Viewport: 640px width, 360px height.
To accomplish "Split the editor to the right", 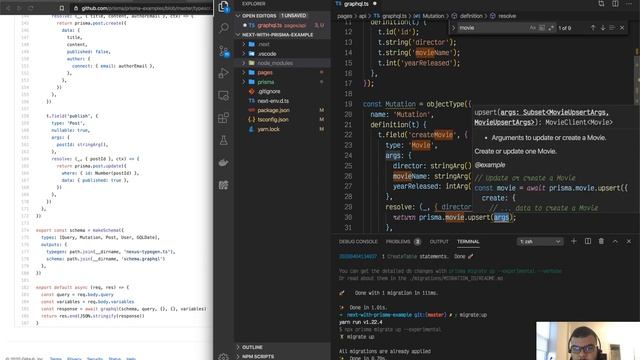I will tap(615, 4).
